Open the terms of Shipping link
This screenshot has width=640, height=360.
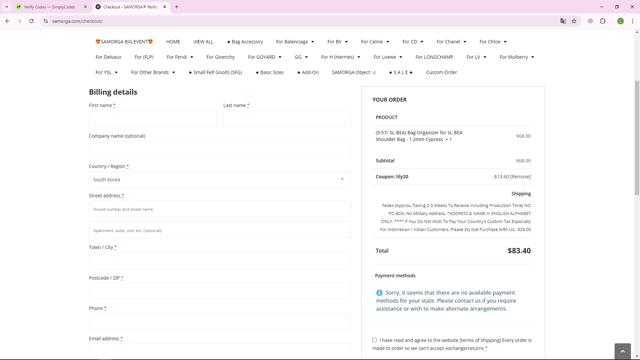(x=480, y=340)
